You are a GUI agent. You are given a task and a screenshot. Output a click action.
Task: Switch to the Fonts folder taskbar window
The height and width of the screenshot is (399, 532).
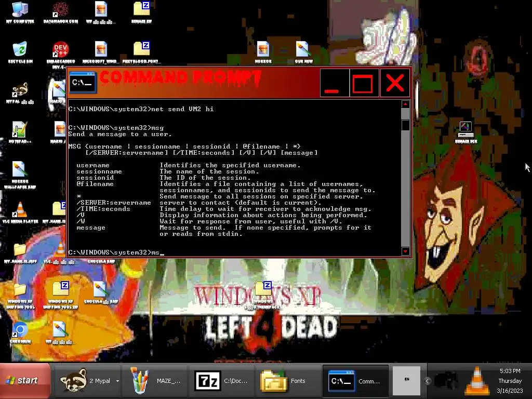[288, 381]
